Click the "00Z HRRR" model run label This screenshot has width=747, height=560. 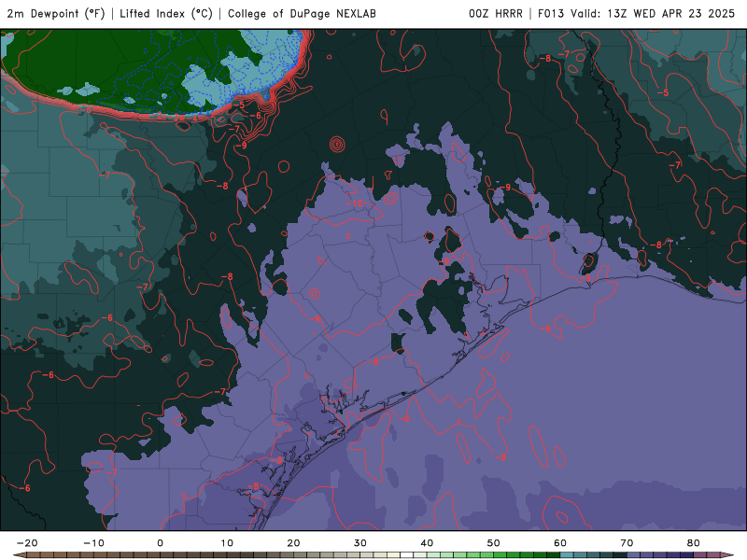(x=496, y=13)
